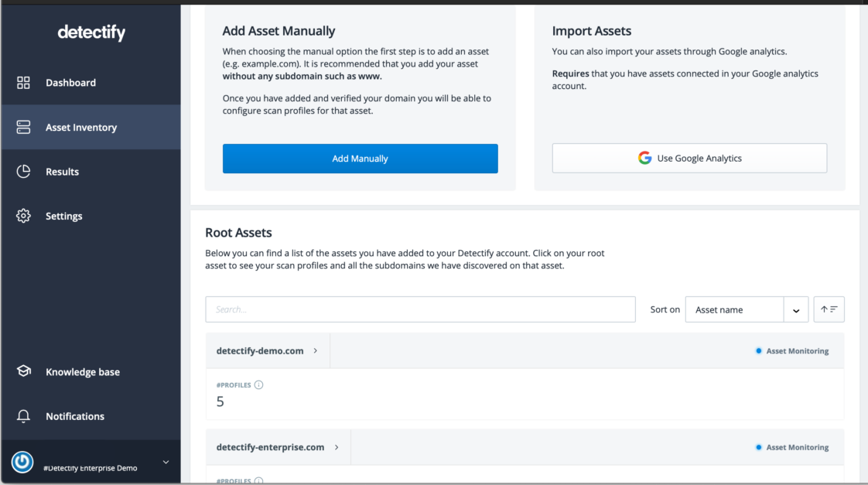
Task: Click Use Google Analytics button
Action: [x=689, y=158]
